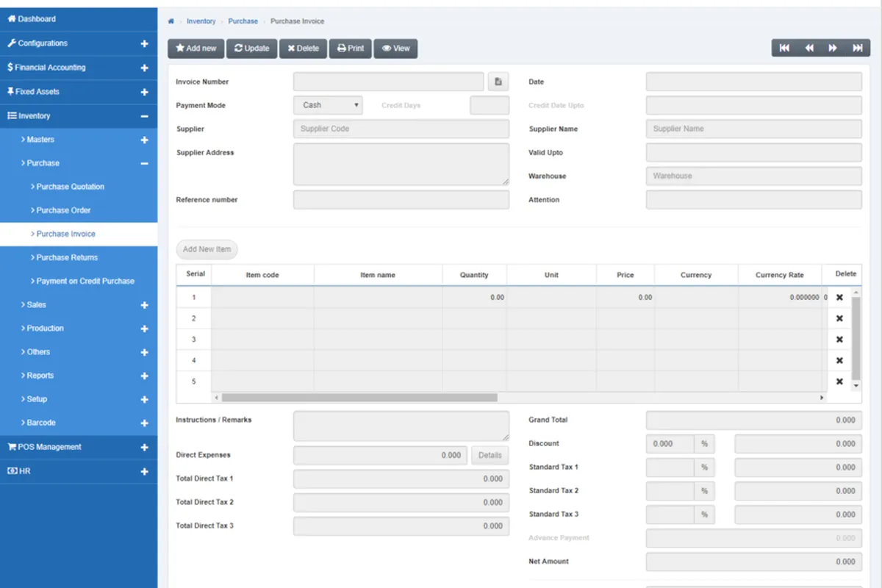The height and width of the screenshot is (588, 882).
Task: Expand Financial Accounting plus sign
Action: [144, 68]
